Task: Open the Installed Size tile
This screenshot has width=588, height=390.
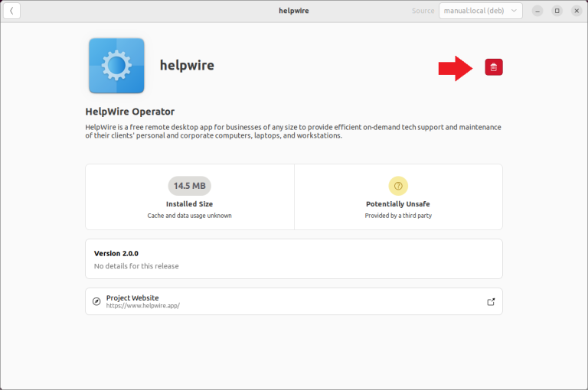Action: click(x=190, y=197)
